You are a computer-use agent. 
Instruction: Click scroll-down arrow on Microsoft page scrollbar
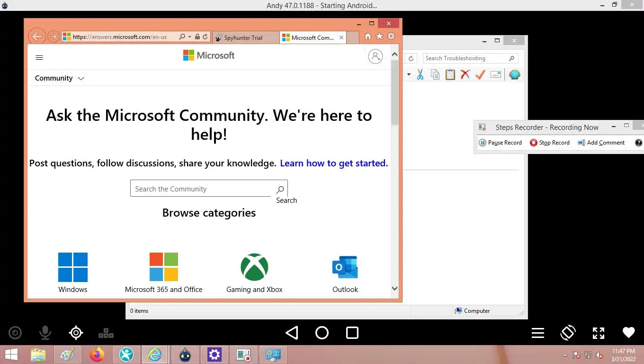pos(394,288)
